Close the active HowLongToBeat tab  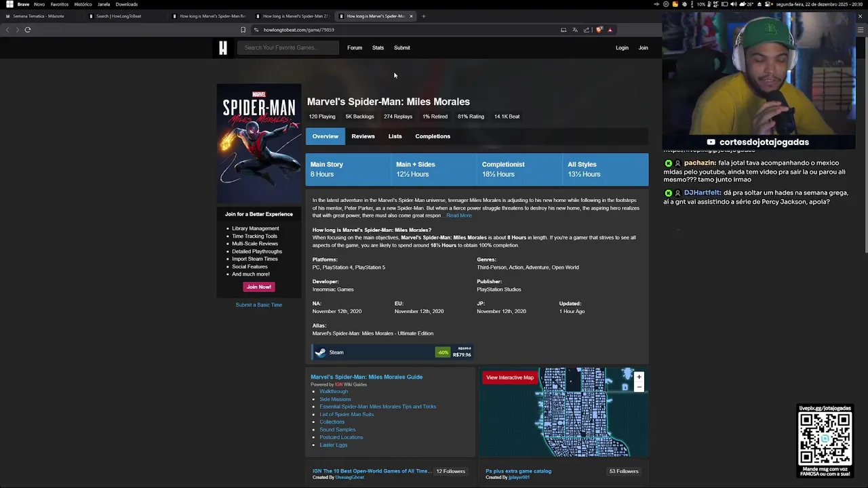click(x=411, y=16)
